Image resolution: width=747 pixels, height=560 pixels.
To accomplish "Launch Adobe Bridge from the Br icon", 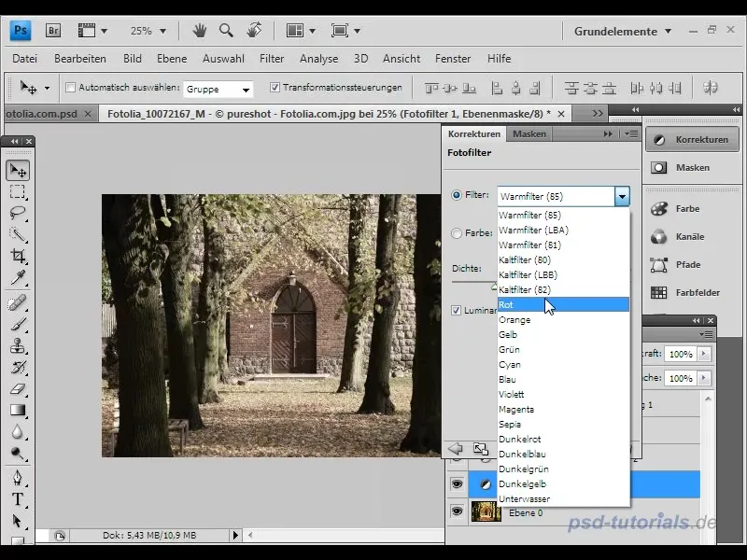I will pos(53,31).
